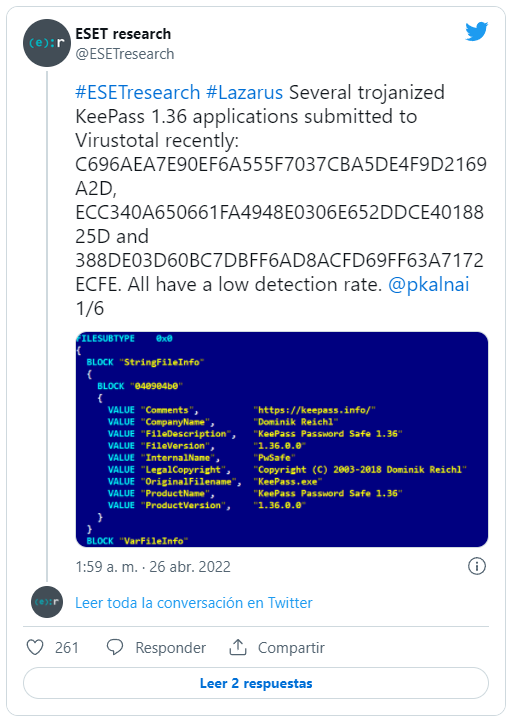Image resolution: width=513 pixels, height=721 pixels.
Task: Visit the @pkalnai mention
Action: 428,284
